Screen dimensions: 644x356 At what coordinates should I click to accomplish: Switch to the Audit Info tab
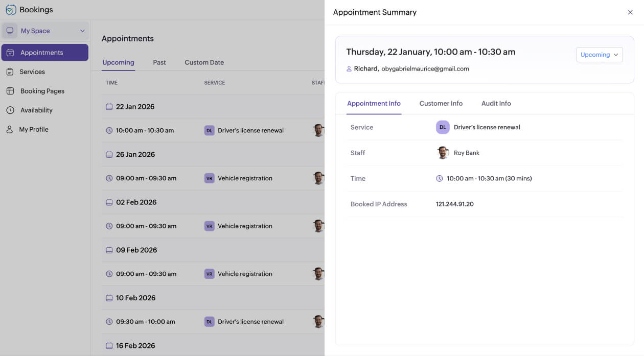(496, 104)
